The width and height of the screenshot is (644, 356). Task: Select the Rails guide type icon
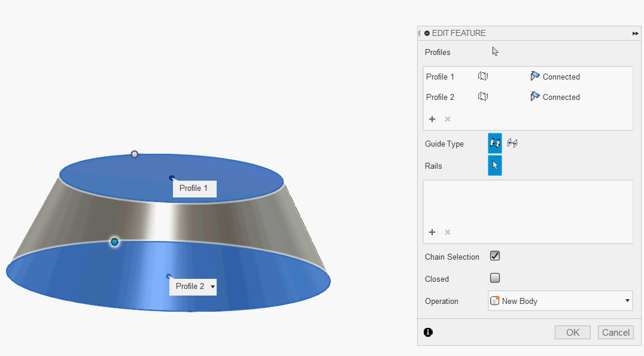(x=494, y=143)
